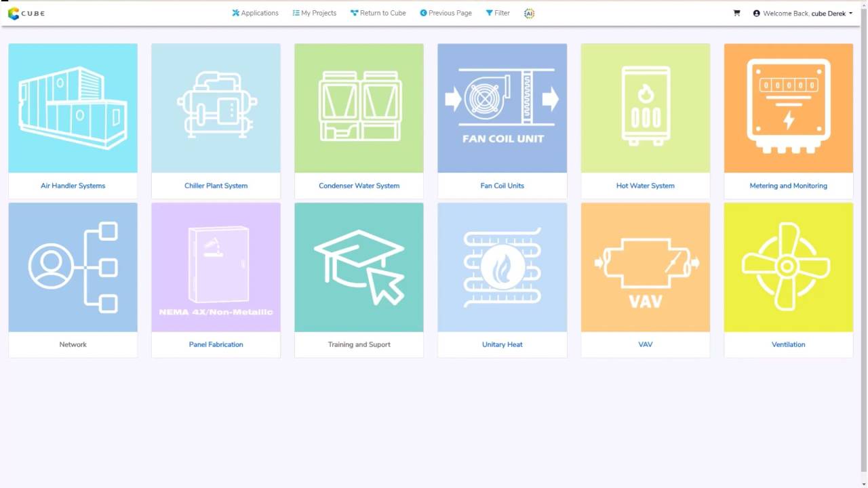Select the Metering and Monitoring meter icon
Viewport: 868px width, 488px height.
coord(788,108)
